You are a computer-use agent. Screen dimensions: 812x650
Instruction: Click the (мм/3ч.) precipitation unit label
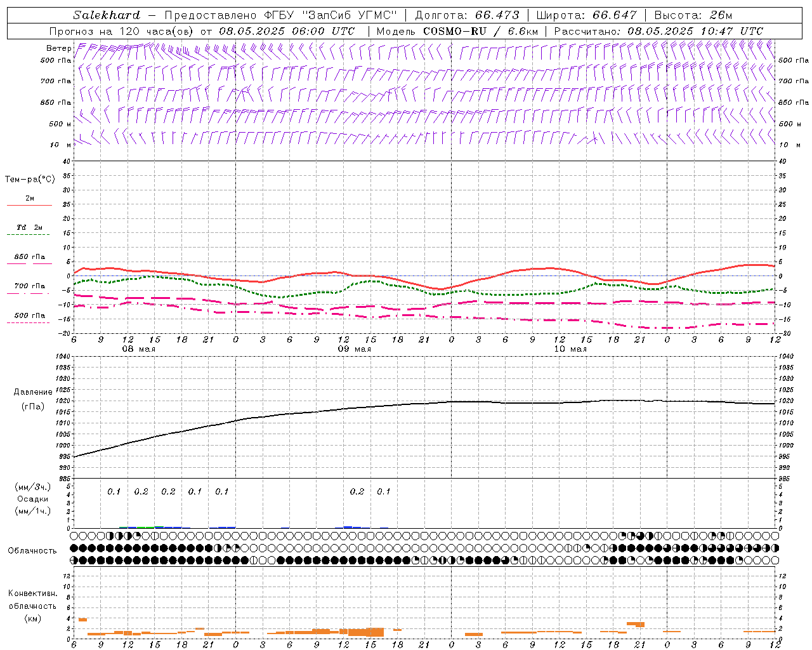pos(33,487)
